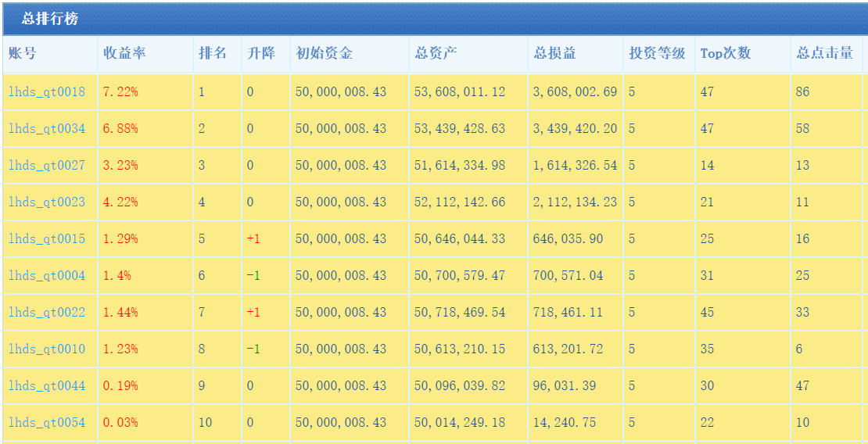Select the lhds_qt0010 account link
The width and height of the screenshot is (868, 444).
click(x=47, y=349)
